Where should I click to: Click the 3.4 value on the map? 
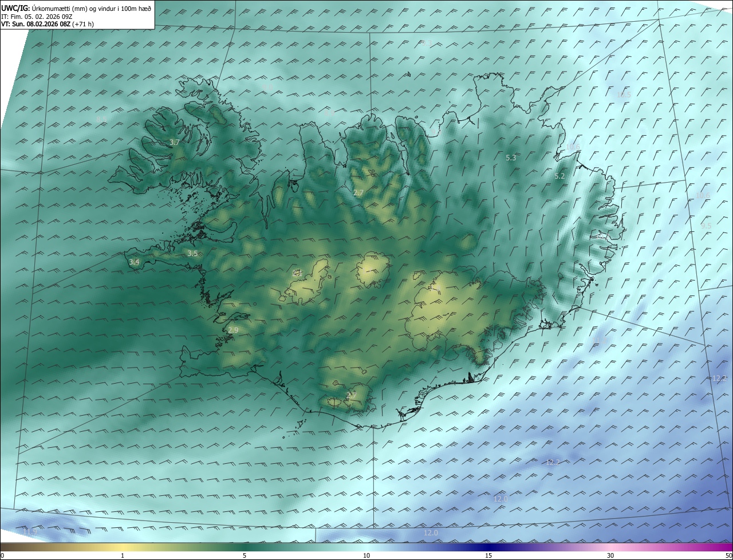pyautogui.click(x=134, y=262)
